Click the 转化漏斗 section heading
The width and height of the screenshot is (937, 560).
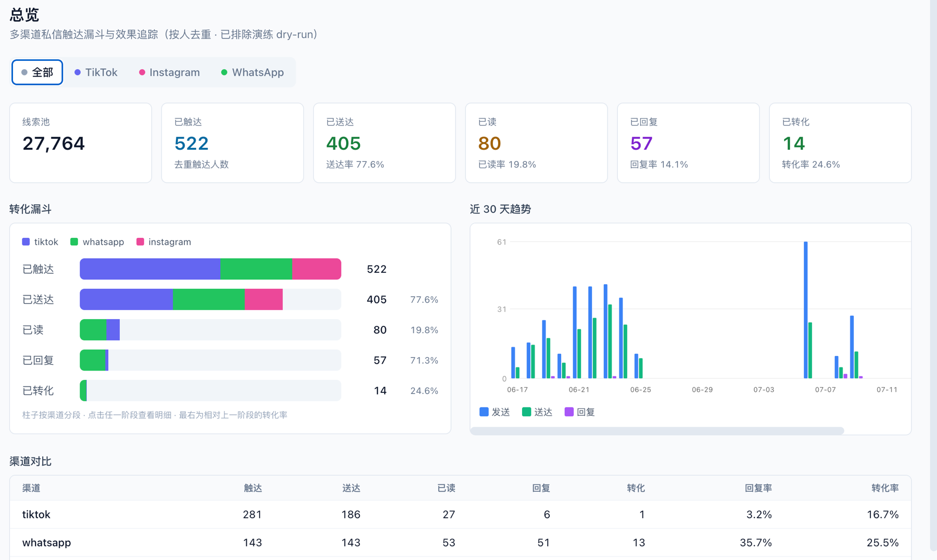pyautogui.click(x=31, y=209)
